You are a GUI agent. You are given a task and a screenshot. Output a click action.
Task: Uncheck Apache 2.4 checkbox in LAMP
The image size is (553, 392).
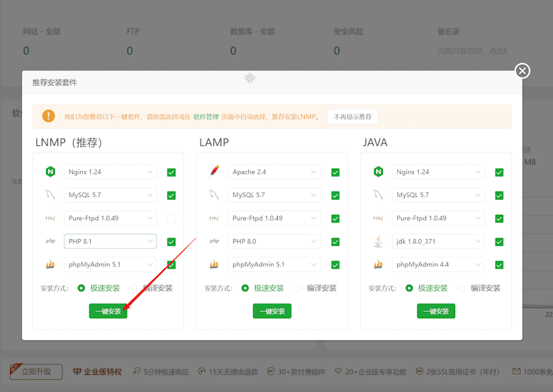pyautogui.click(x=335, y=172)
